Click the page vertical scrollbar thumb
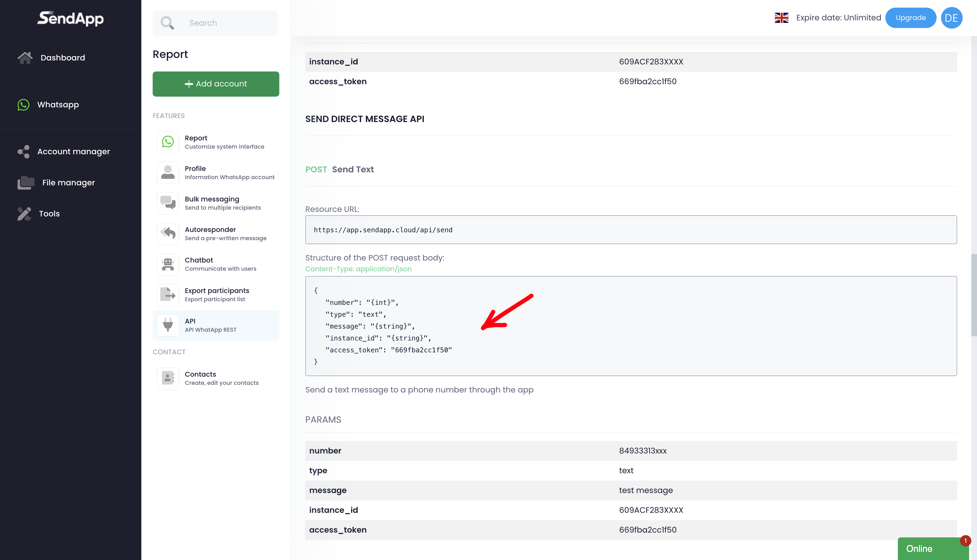977x560 pixels. click(x=974, y=295)
